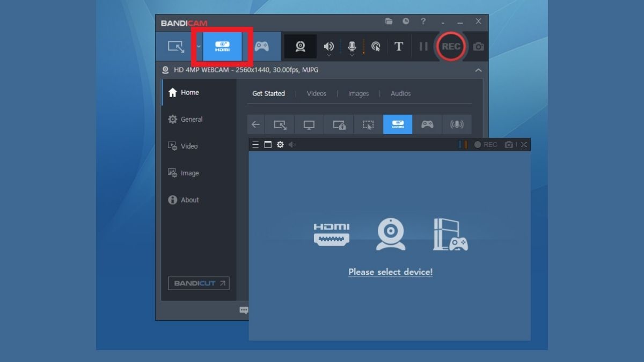The height and width of the screenshot is (362, 644).
Task: Open settings gear in device window
Action: point(280,145)
